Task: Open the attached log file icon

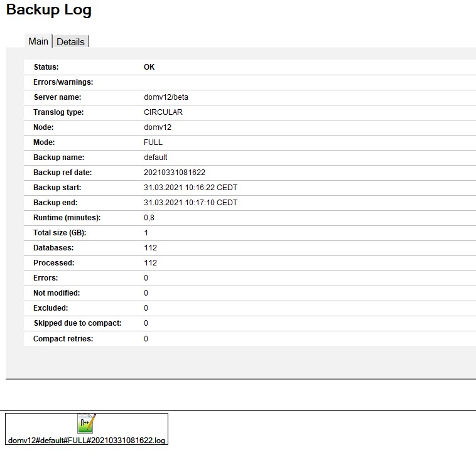Action: click(x=86, y=424)
